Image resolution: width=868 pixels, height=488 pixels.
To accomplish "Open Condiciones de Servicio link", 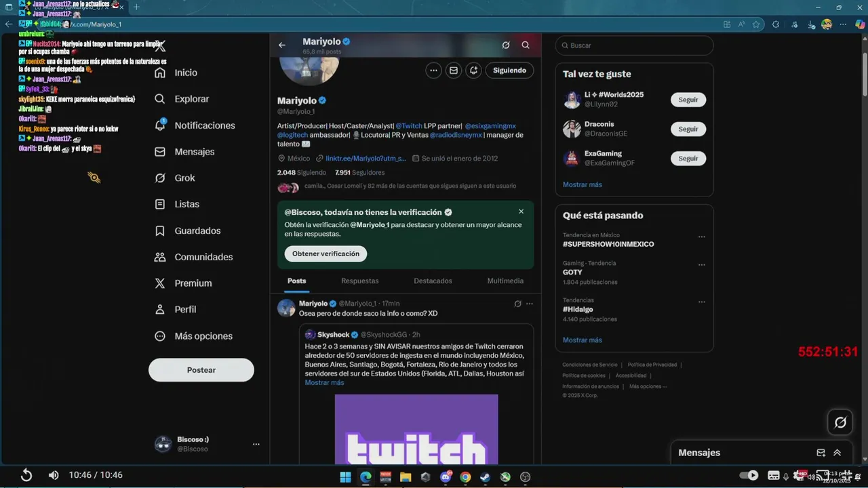I will [590, 365].
